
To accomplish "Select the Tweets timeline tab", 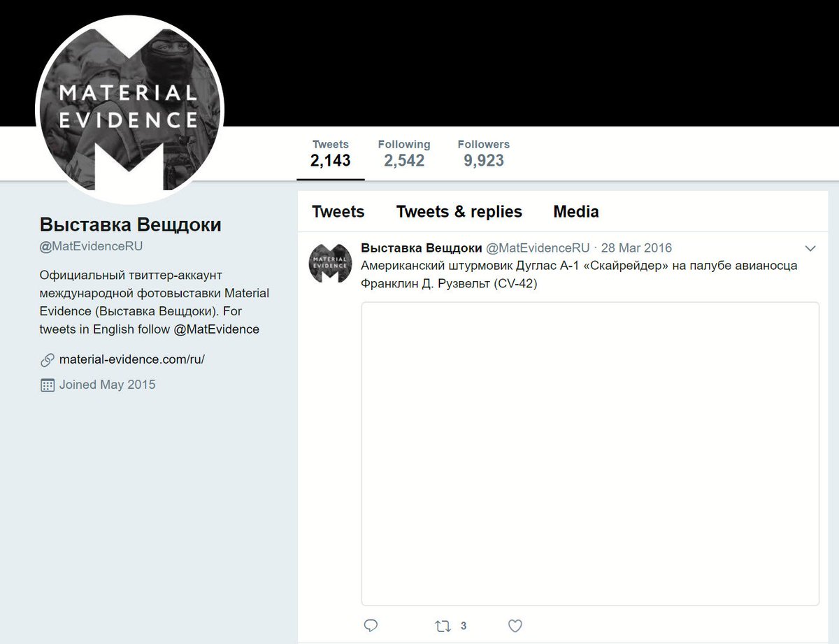I will click(338, 212).
